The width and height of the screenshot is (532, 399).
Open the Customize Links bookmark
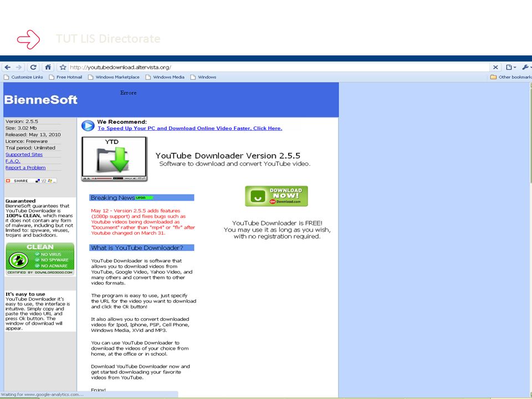click(23, 77)
